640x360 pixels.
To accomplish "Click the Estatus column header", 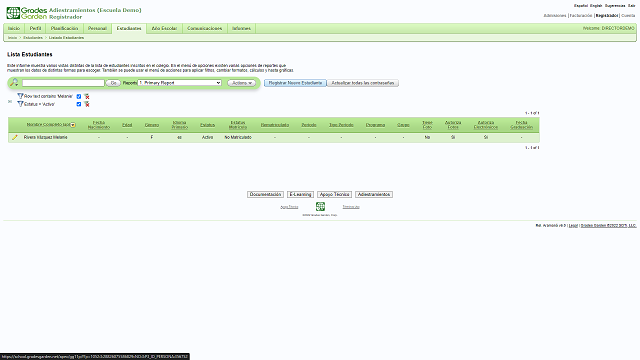I will pos(207,125).
